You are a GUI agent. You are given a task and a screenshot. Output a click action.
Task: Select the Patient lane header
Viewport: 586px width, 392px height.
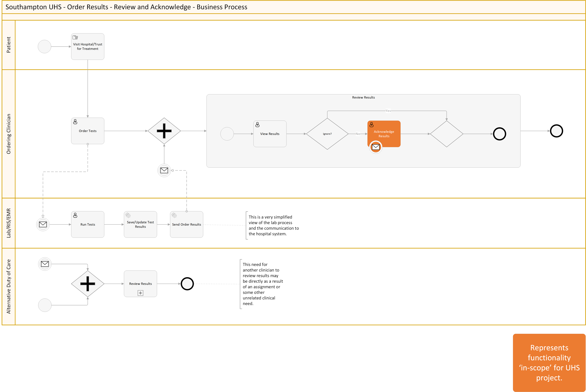click(9, 45)
